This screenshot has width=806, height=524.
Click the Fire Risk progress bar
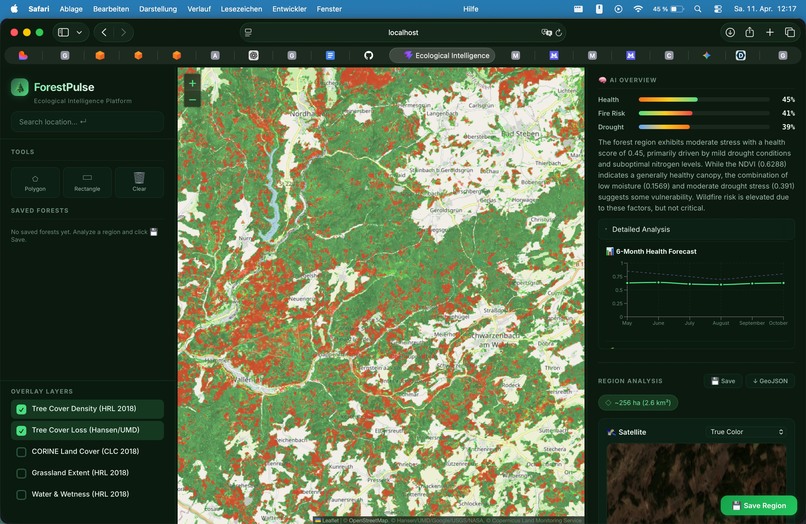(704, 113)
